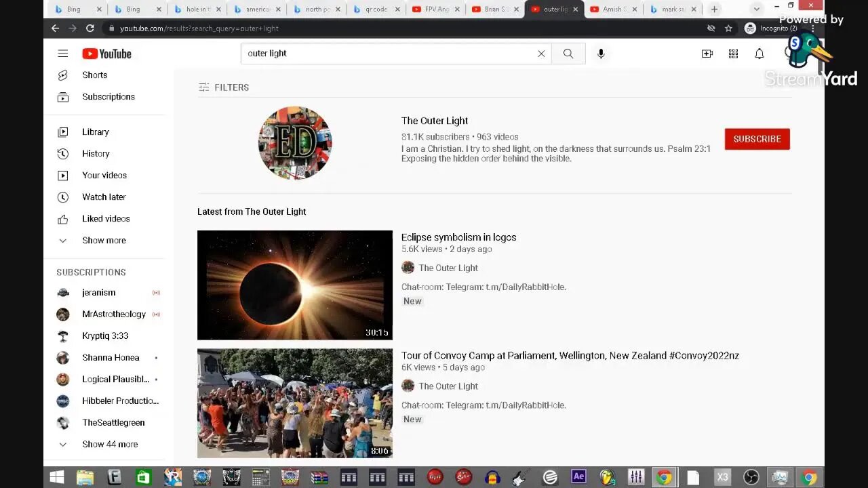
Task: Clear the search text with the X
Action: tap(541, 54)
